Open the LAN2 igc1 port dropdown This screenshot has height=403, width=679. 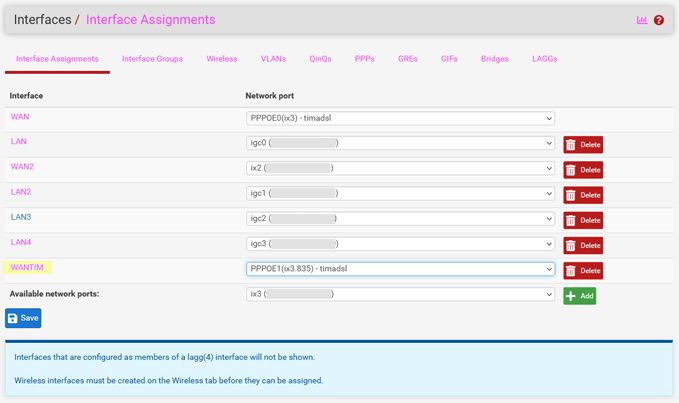coord(400,194)
